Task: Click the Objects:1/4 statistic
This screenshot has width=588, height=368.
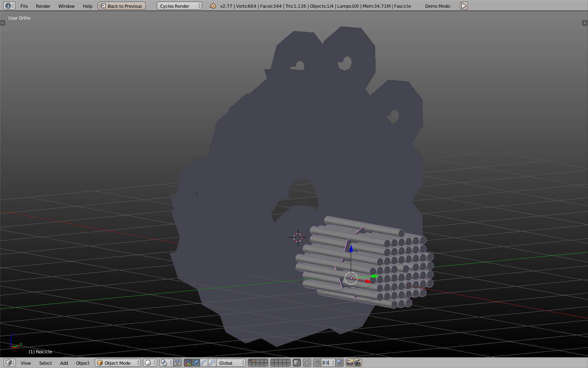Action: 322,6
